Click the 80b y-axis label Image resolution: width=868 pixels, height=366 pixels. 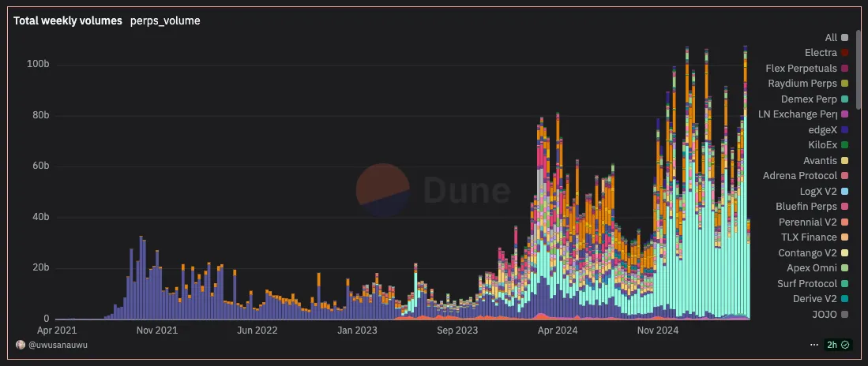tap(39, 115)
